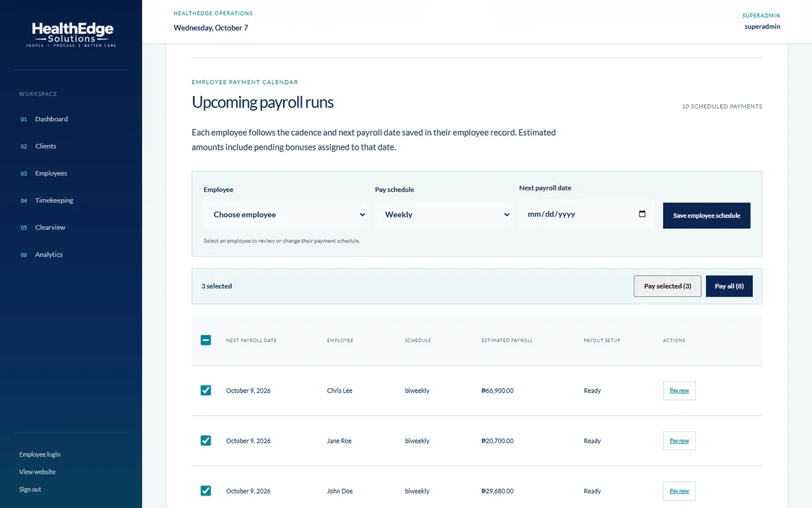812x508 pixels.
Task: Click October 9, 2026 in John Doe row
Action: point(248,491)
